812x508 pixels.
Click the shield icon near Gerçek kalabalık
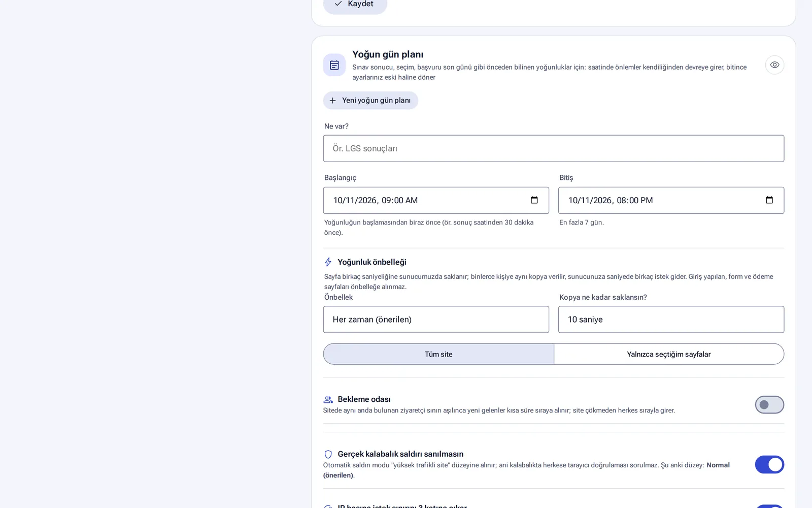click(328, 454)
